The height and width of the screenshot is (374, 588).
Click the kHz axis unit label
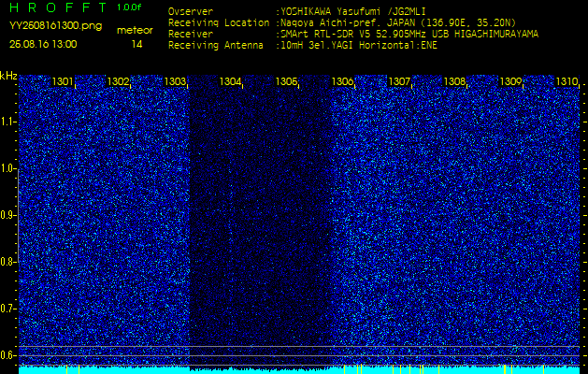coord(8,76)
